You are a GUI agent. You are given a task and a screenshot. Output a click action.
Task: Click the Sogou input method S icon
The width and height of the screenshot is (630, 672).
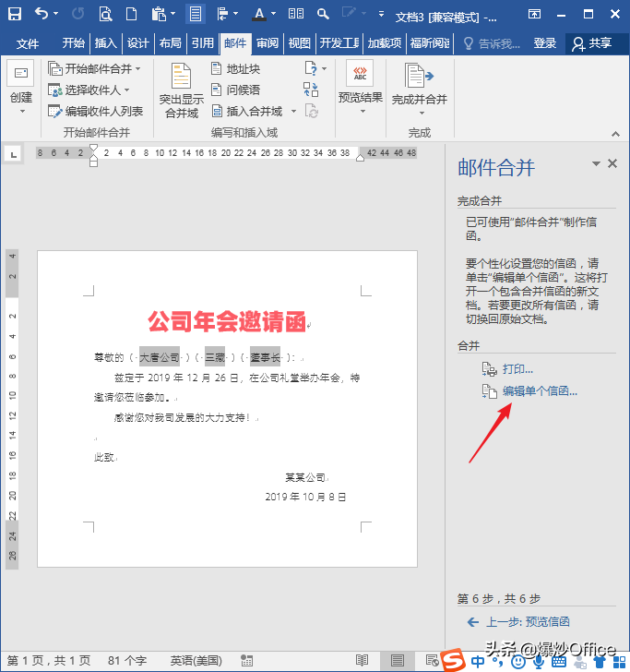(454, 660)
